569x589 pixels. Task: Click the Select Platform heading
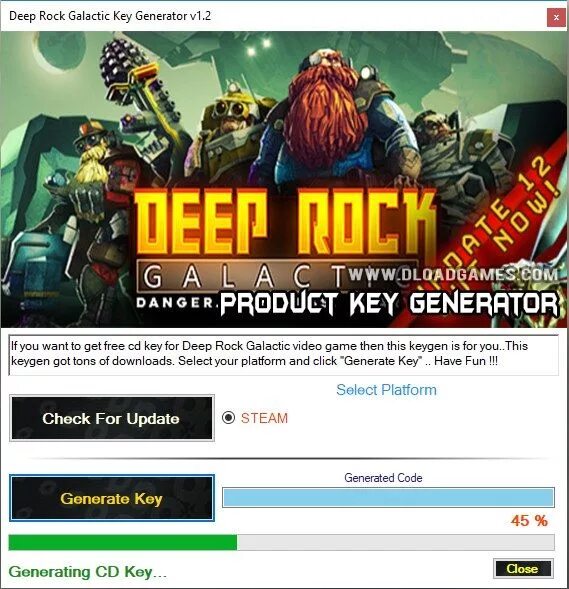pos(386,390)
